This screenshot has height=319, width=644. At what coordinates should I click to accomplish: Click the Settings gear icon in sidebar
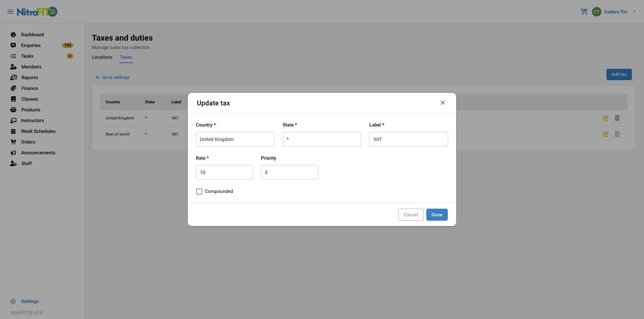[13, 301]
